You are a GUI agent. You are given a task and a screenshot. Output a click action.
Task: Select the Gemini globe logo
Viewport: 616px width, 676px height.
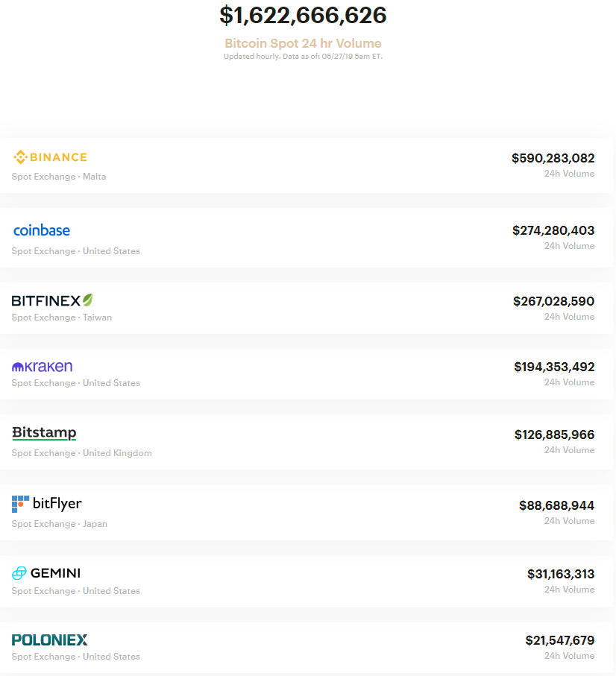[x=19, y=573]
